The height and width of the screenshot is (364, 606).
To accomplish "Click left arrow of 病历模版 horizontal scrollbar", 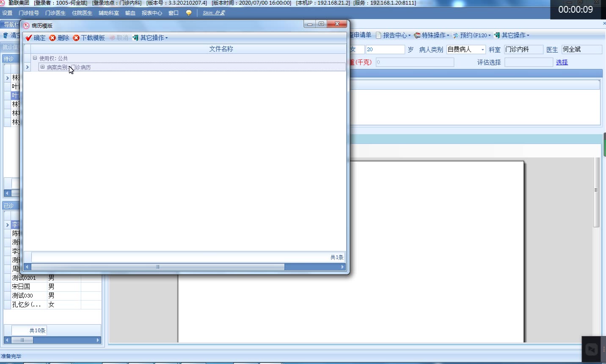I will point(27,267).
